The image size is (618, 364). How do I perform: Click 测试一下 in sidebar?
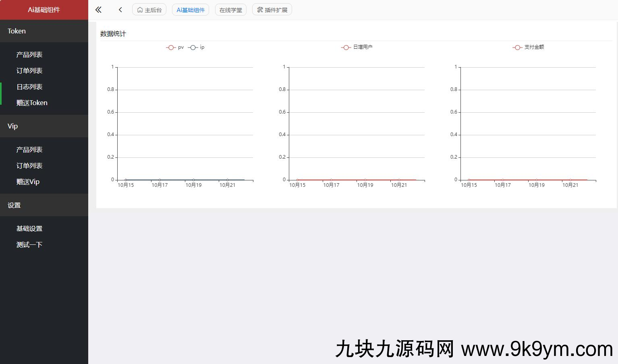(29, 244)
